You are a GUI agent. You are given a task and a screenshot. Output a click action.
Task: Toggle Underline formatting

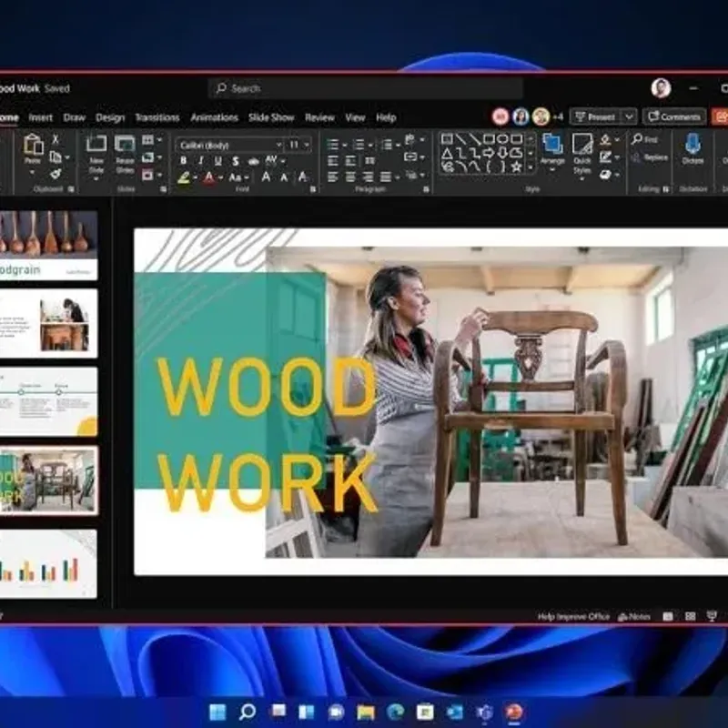tap(218, 161)
